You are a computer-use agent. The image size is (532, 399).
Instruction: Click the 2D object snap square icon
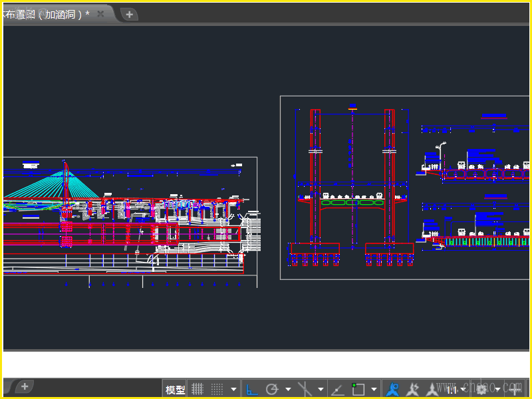coord(358,389)
